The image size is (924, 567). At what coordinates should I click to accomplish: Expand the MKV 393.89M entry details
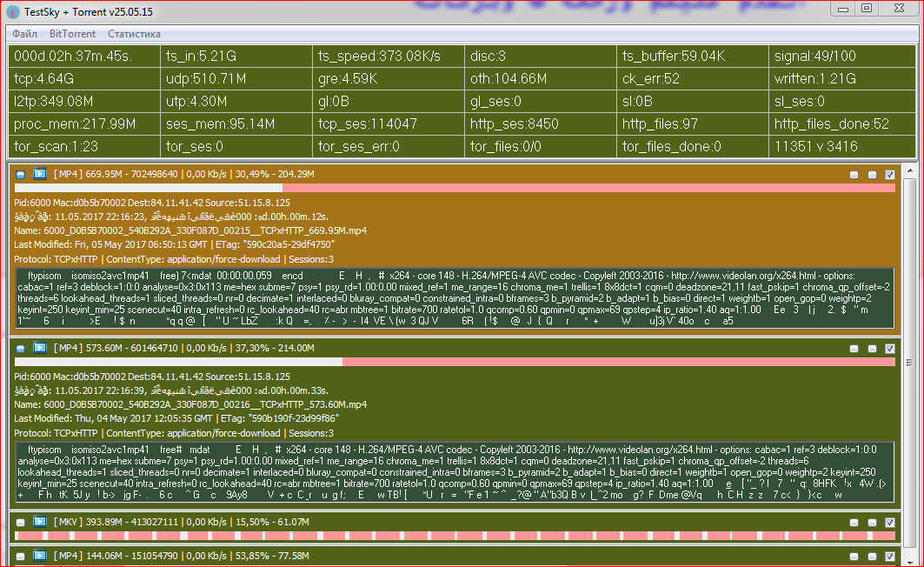[x=21, y=521]
